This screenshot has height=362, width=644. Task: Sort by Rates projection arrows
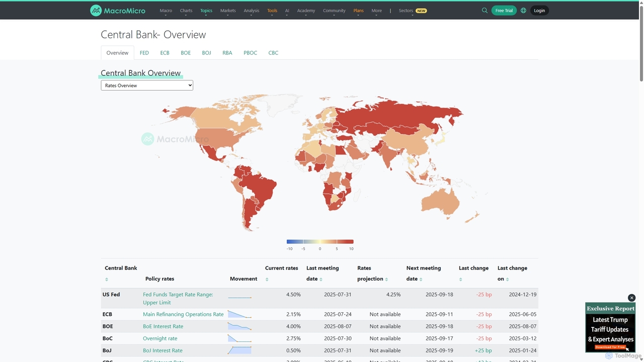(386, 280)
